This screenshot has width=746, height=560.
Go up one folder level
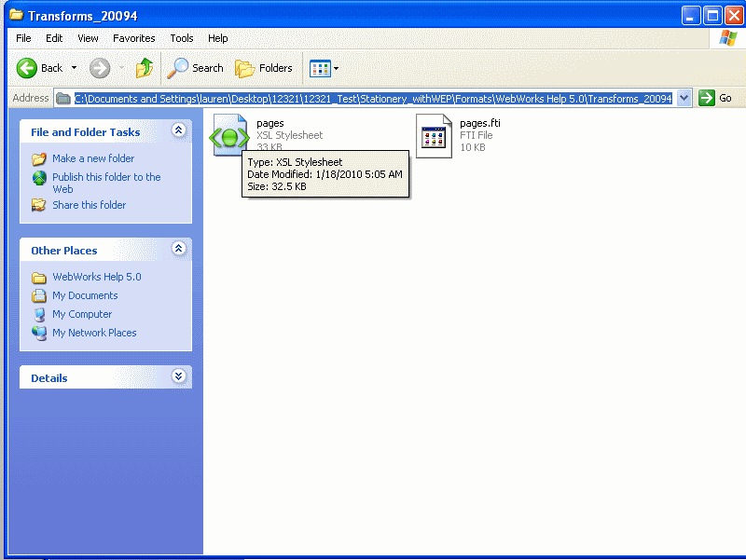145,68
